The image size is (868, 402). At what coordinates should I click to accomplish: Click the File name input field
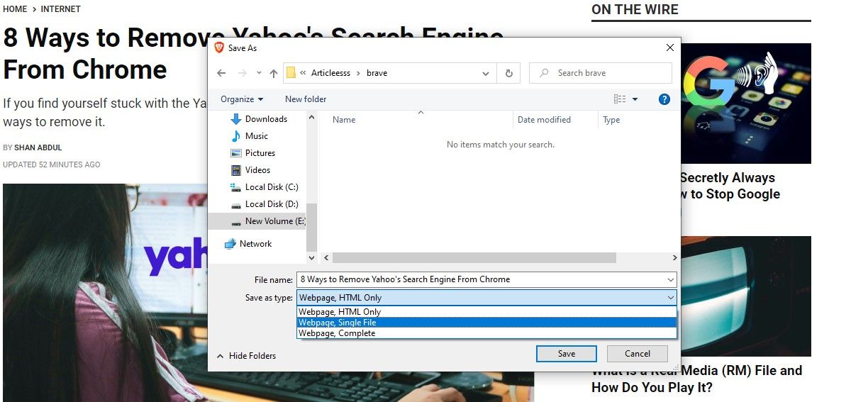coord(486,279)
